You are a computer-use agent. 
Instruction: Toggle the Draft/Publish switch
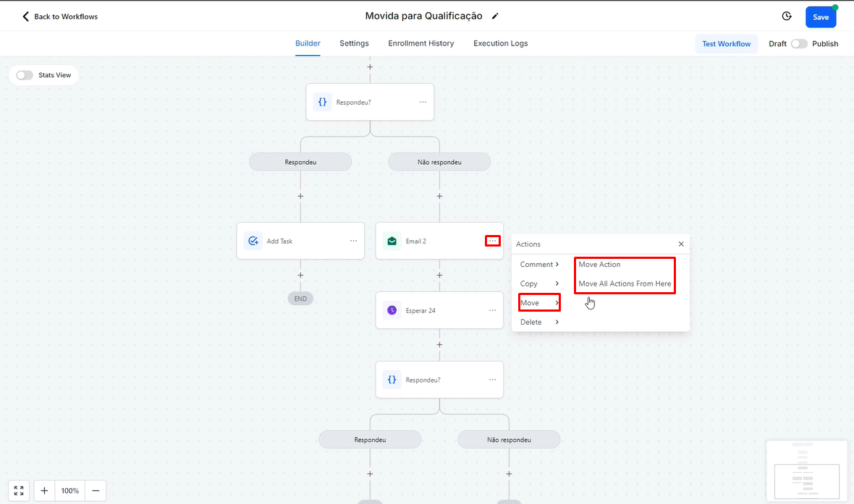tap(799, 43)
